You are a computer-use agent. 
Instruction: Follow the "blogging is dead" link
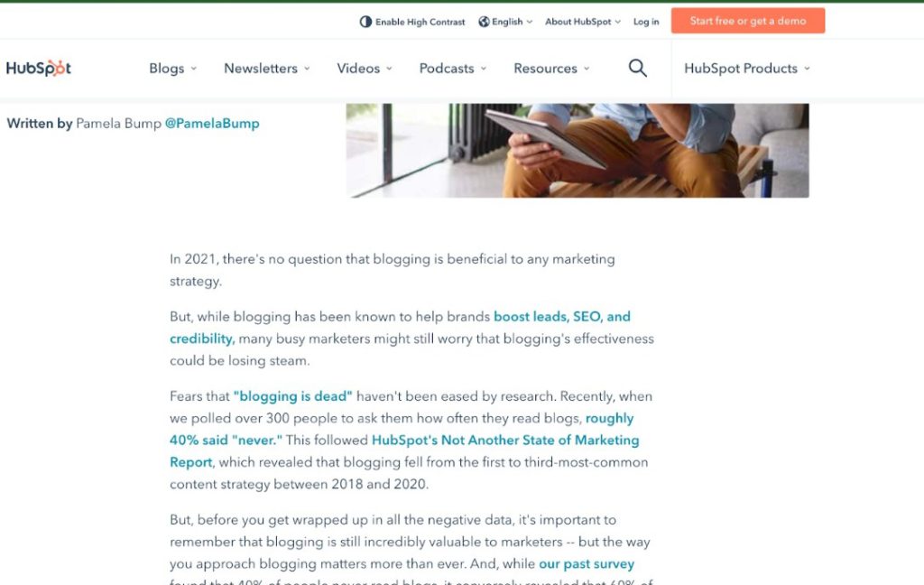pos(293,396)
